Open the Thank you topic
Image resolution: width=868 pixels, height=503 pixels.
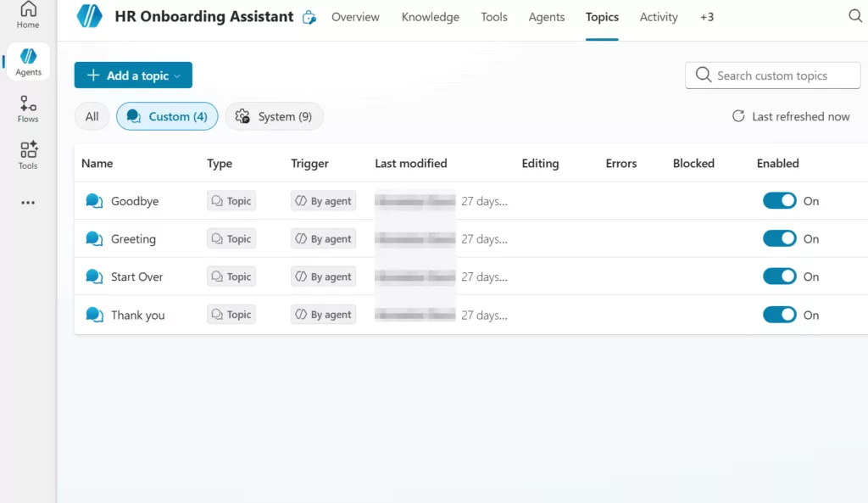point(138,315)
